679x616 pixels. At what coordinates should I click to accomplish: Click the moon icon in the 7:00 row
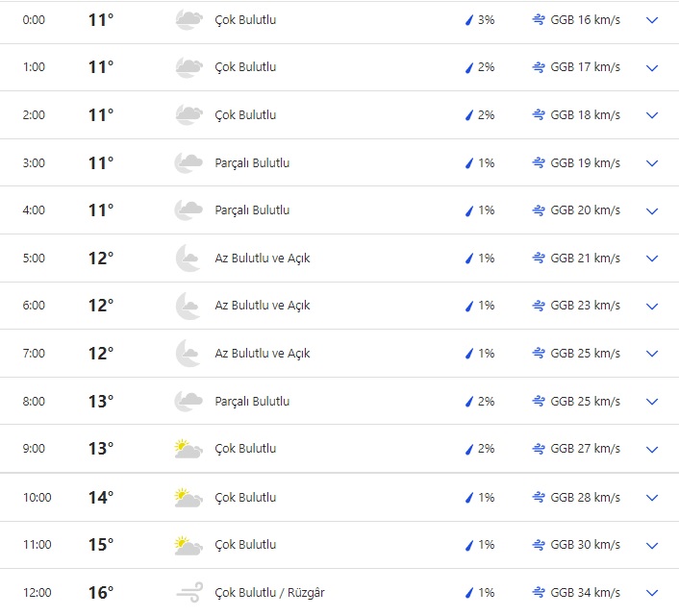(x=189, y=353)
